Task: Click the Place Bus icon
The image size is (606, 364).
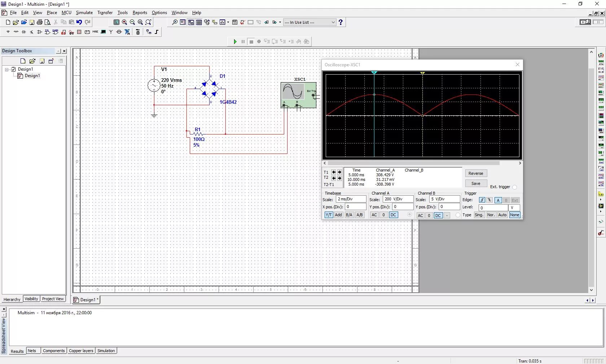Action: (157, 32)
